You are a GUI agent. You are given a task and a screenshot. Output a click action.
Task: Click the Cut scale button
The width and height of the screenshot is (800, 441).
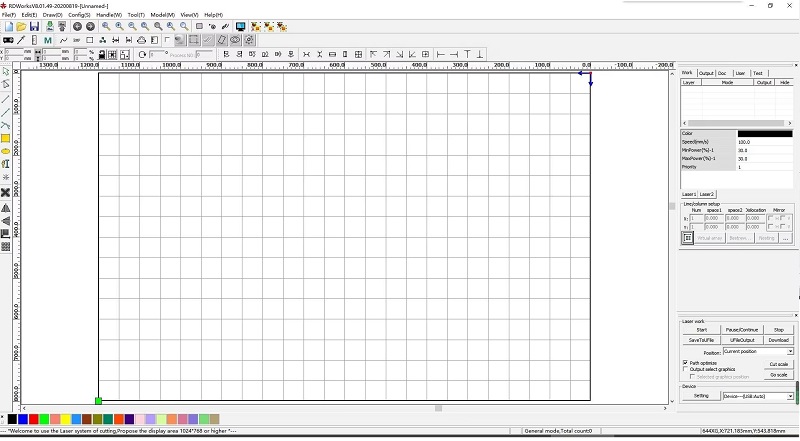779,364
